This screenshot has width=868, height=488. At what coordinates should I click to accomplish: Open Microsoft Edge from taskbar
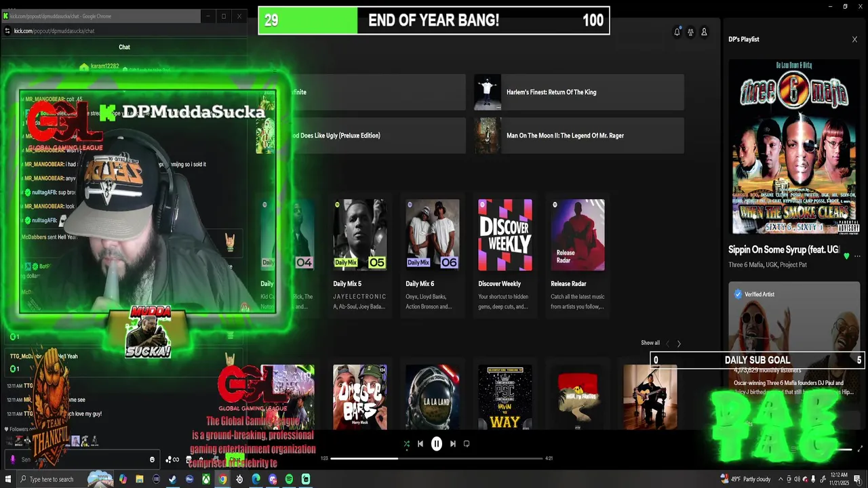(256, 479)
